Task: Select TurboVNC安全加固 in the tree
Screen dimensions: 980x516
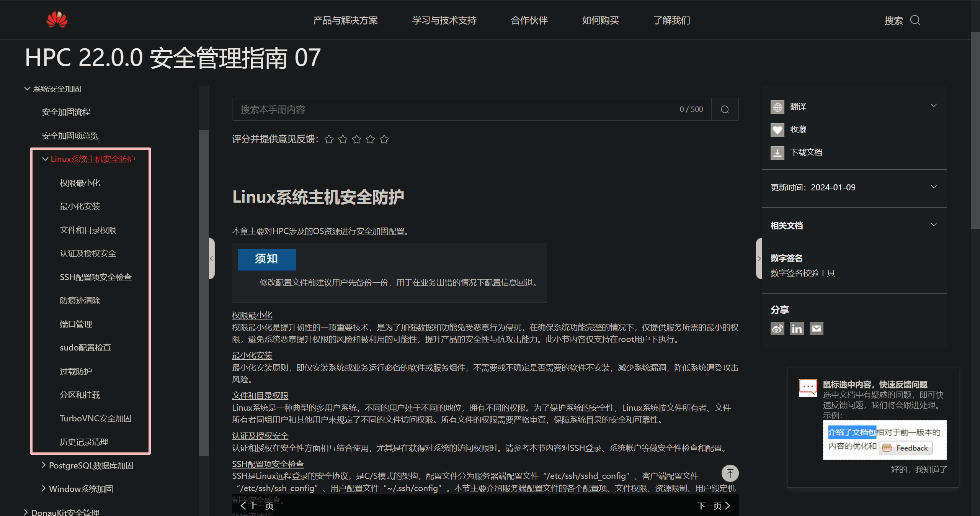Action: [x=95, y=418]
